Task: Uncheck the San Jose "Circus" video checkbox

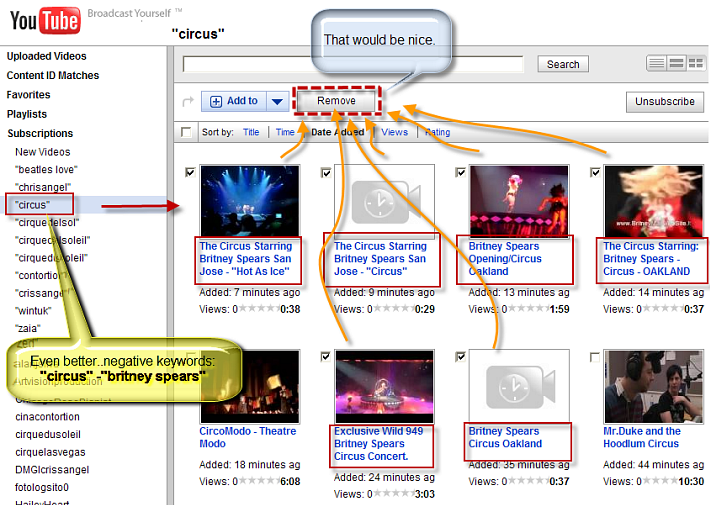Action: pyautogui.click(x=326, y=173)
